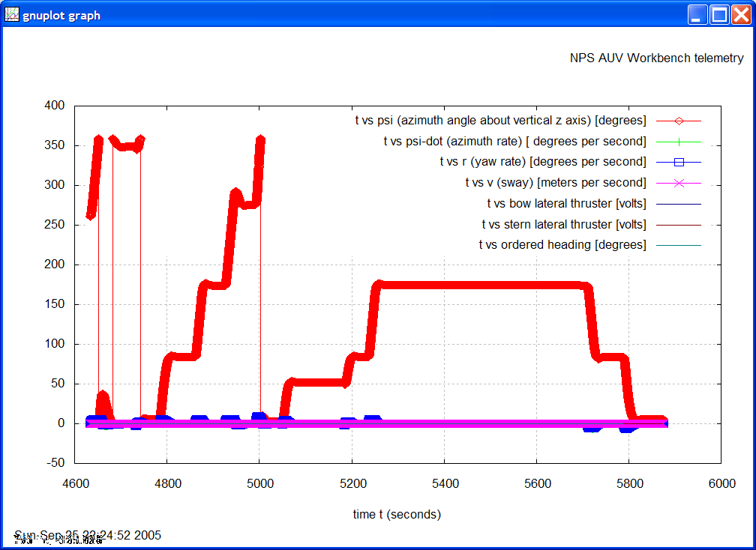Click the NPS AUV Workbench telemetry title
756x550 pixels.
click(658, 58)
